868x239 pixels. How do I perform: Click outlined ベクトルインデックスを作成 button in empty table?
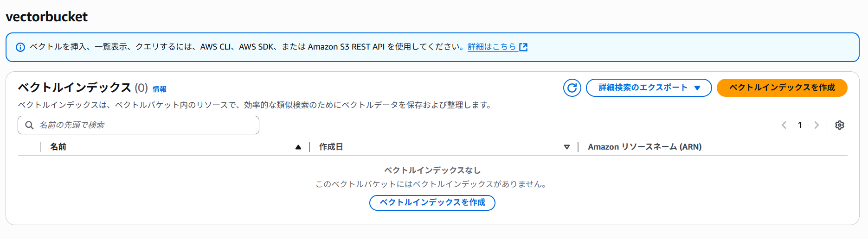click(x=432, y=202)
